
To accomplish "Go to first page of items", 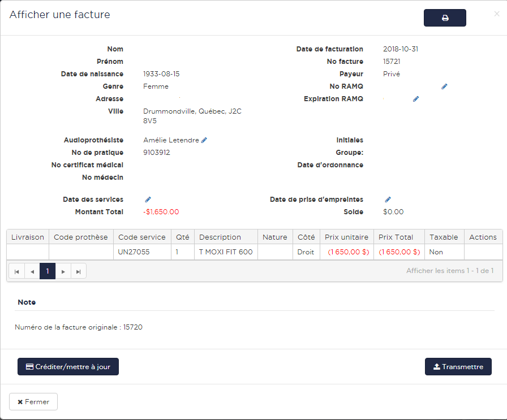I will tap(17, 271).
